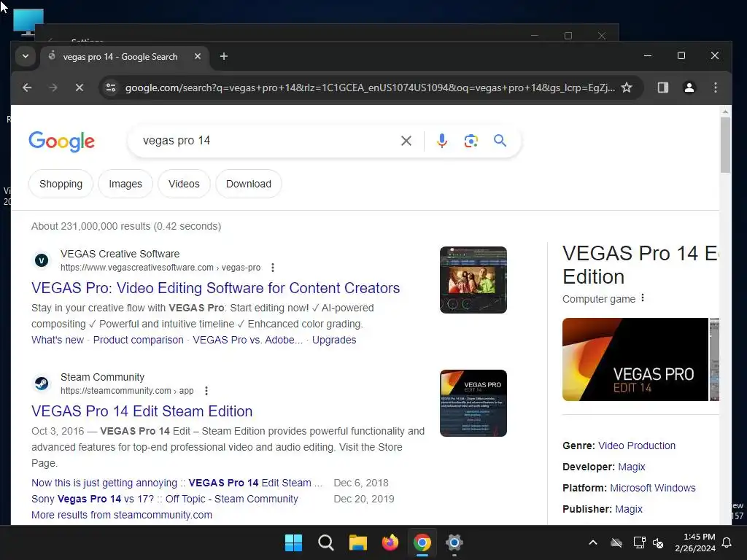This screenshot has height=560, width=747.
Task: Show hidden system tray icons
Action: coord(593,542)
